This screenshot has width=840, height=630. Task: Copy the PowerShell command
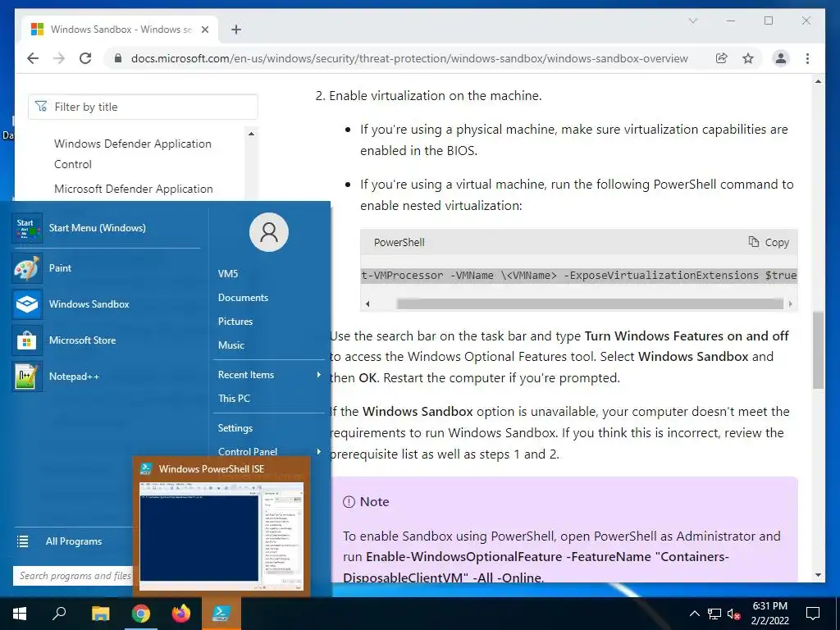point(769,242)
